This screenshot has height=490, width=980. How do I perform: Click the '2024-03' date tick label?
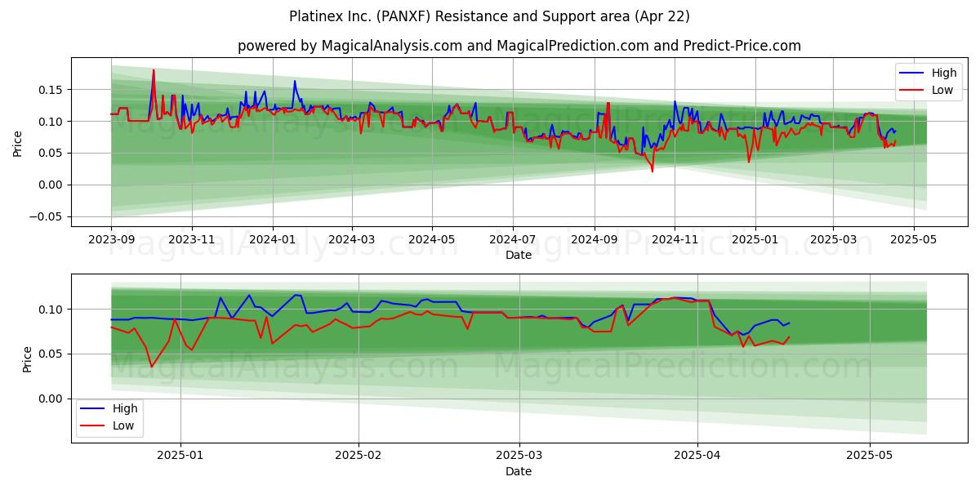(352, 239)
